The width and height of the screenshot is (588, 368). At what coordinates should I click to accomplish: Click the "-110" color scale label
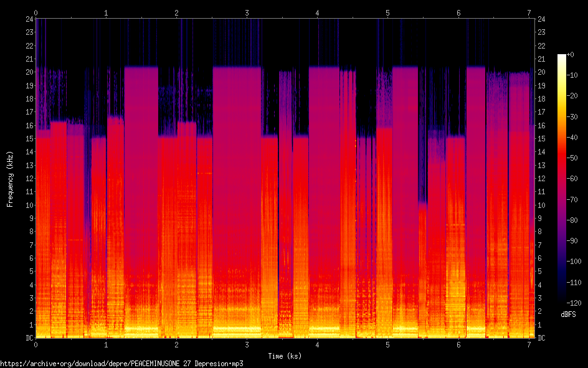tap(574, 283)
